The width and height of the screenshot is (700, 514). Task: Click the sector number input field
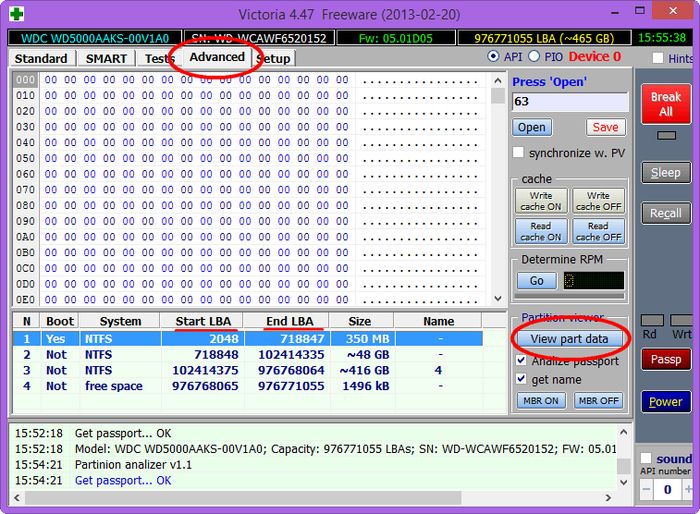click(568, 101)
